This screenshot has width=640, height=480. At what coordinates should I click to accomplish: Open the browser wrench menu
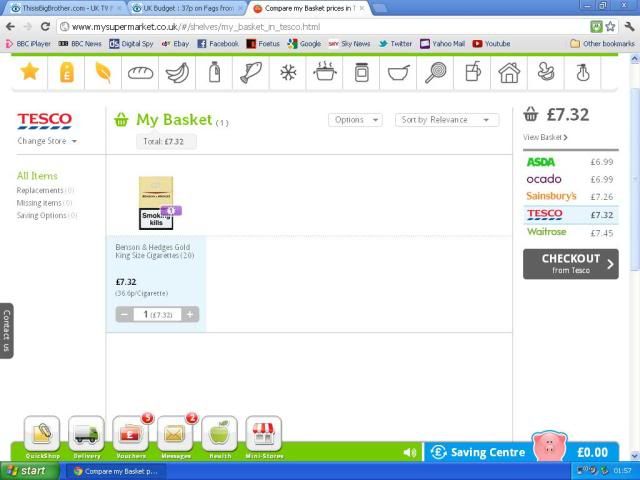629,27
